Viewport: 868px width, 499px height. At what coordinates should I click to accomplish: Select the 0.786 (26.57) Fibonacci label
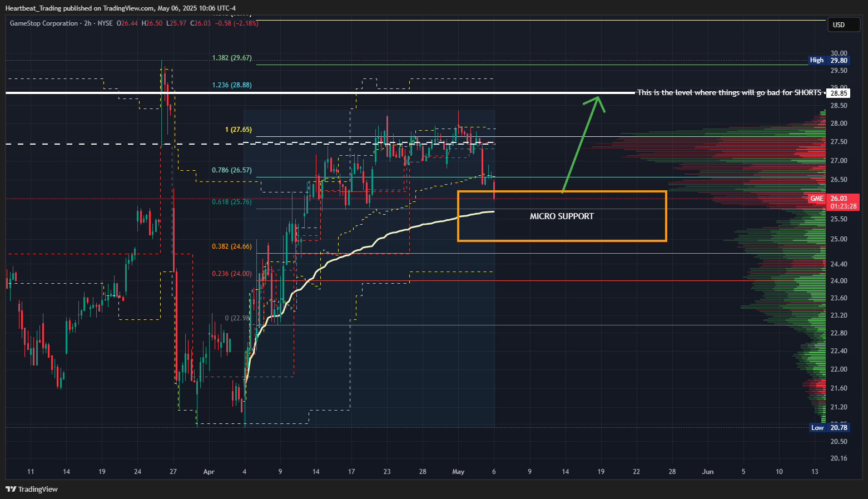(x=232, y=170)
